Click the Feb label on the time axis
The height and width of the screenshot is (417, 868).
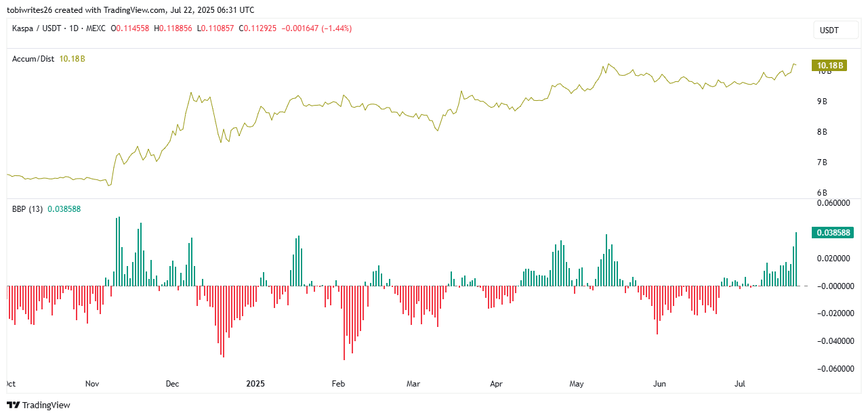pos(338,384)
